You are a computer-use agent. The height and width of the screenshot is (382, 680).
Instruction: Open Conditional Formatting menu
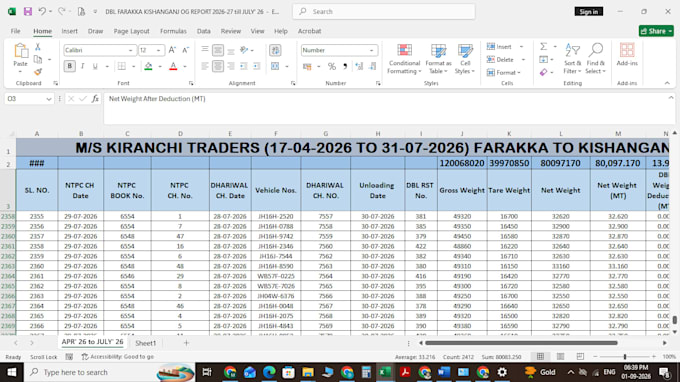click(x=404, y=59)
